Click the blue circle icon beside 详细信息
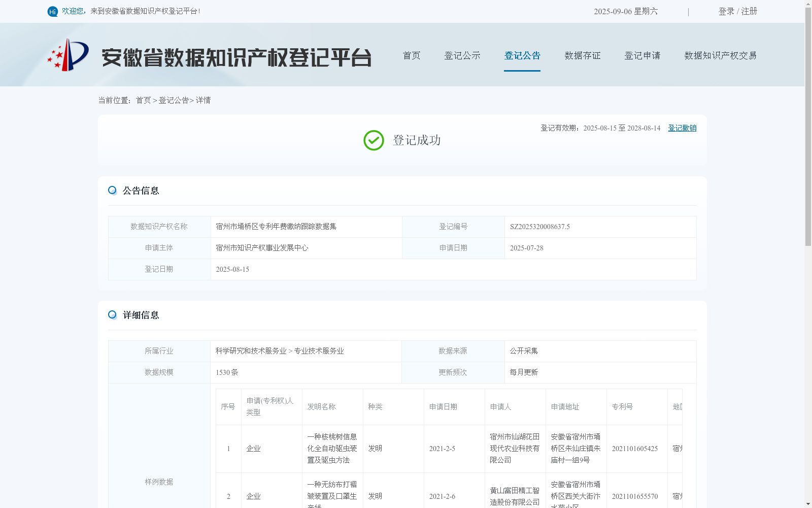Image resolution: width=812 pixels, height=508 pixels. click(112, 315)
